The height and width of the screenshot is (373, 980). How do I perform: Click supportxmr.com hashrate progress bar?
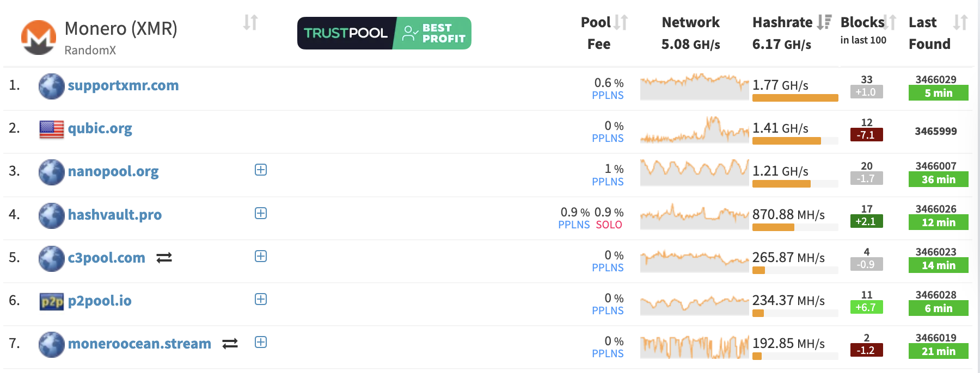tap(795, 98)
